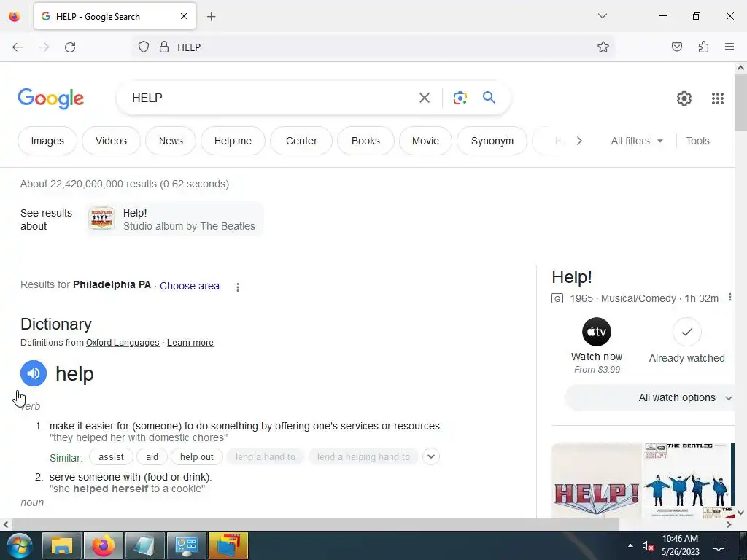Close the HELP - Google Search tab
This screenshot has height=560, width=747.
(184, 16)
